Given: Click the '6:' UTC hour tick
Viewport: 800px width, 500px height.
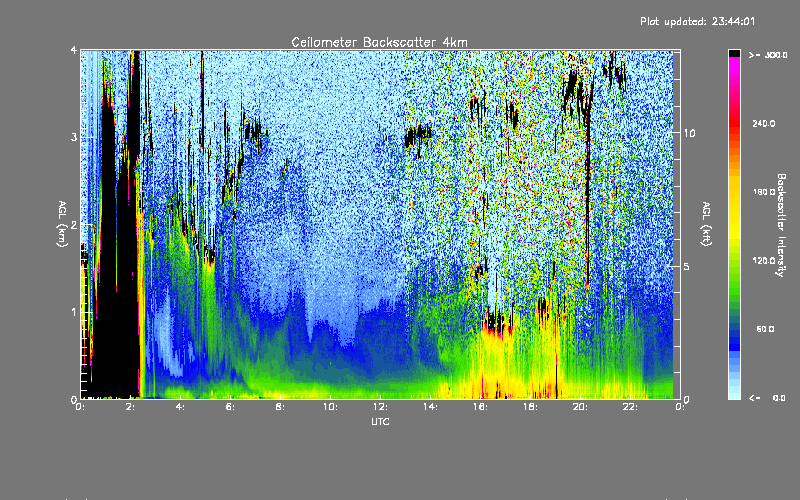Looking at the screenshot, I should [x=231, y=407].
